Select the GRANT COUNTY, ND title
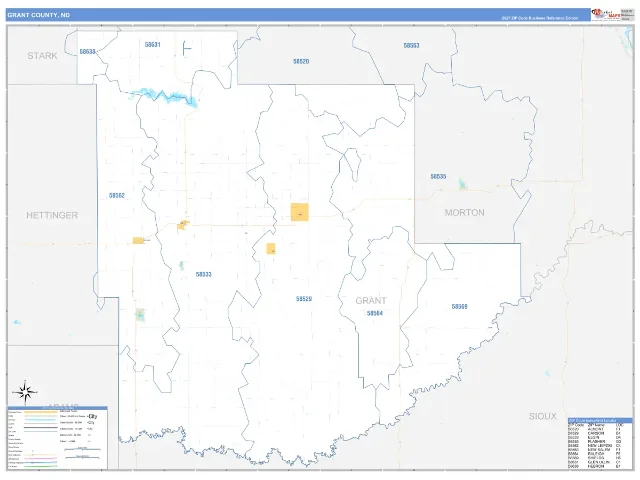The width and height of the screenshot is (640, 480). point(39,15)
